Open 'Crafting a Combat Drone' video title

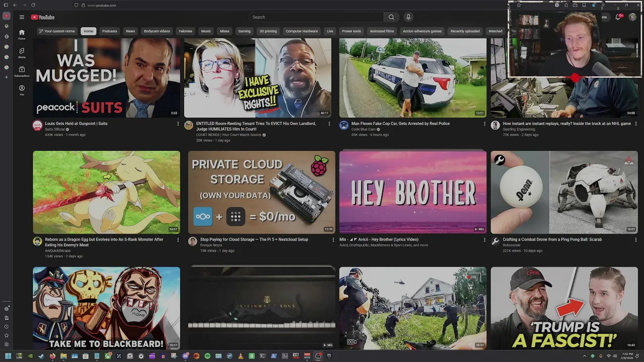(x=552, y=240)
